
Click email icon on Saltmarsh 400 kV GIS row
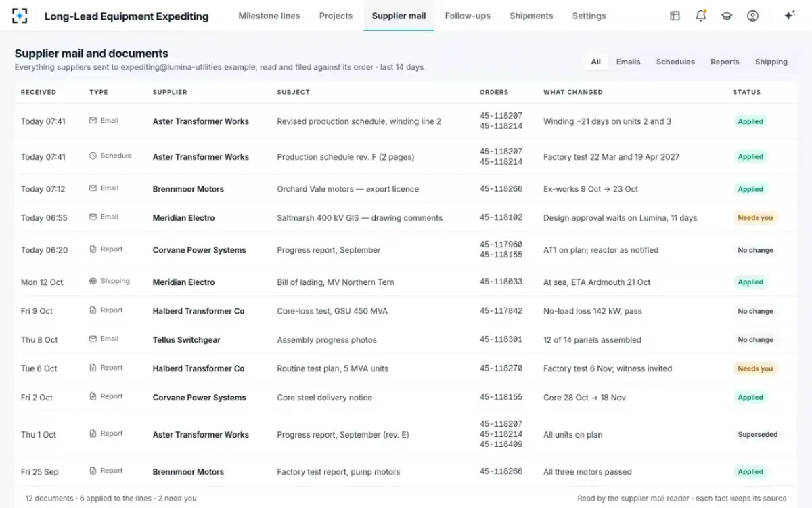pos(93,217)
